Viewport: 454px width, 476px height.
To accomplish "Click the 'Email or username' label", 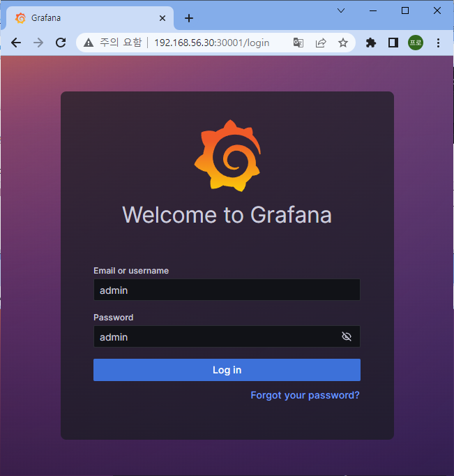I will [x=131, y=271].
